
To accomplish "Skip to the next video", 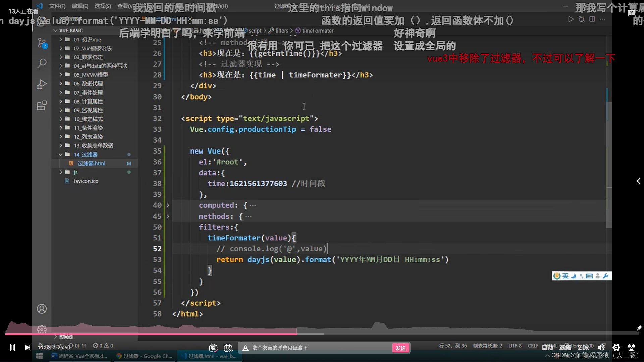I will (28, 347).
